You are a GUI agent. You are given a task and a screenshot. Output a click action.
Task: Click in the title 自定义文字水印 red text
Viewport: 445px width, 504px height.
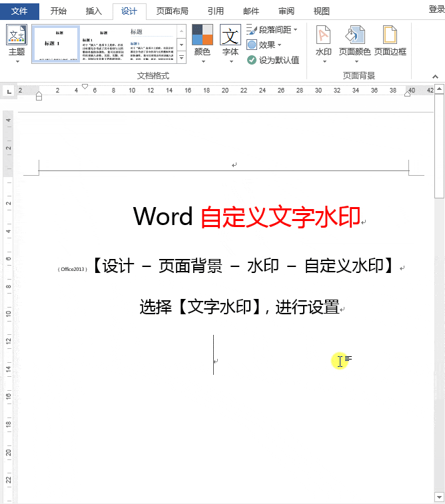tap(280, 216)
